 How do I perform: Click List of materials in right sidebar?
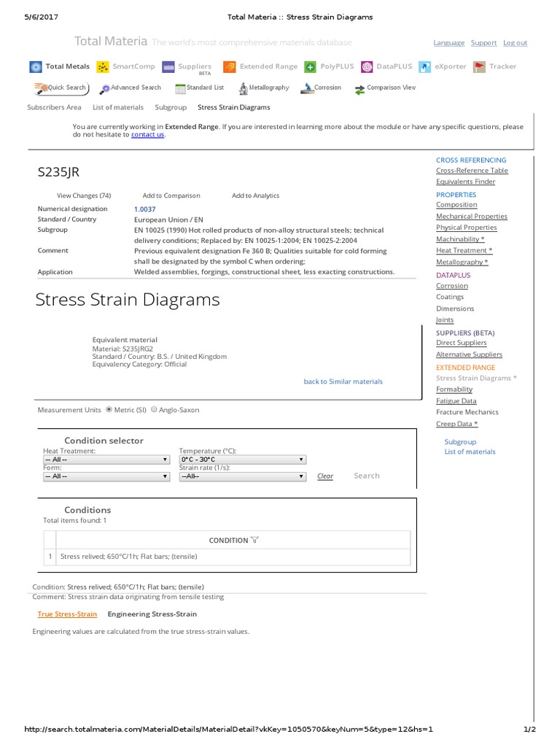click(x=470, y=452)
